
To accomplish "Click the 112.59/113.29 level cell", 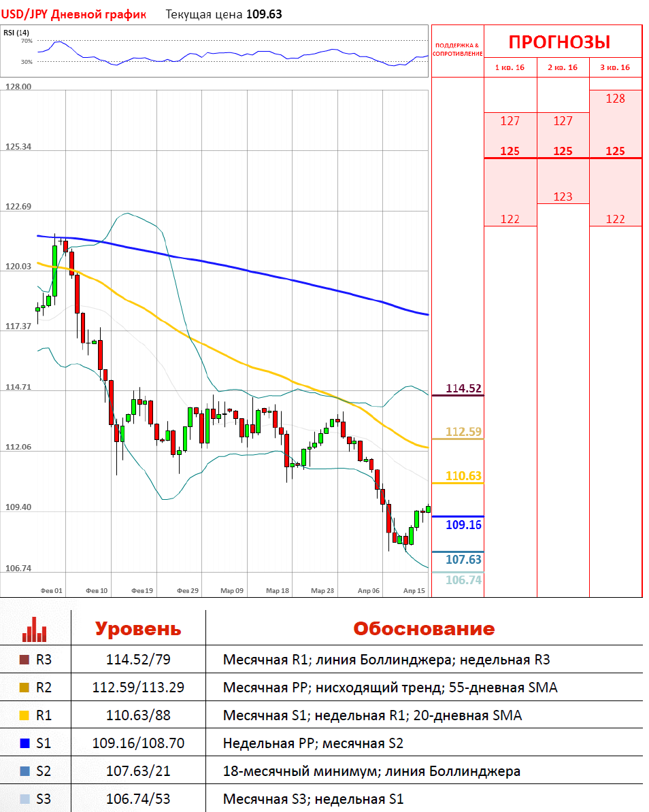I will pos(138,688).
